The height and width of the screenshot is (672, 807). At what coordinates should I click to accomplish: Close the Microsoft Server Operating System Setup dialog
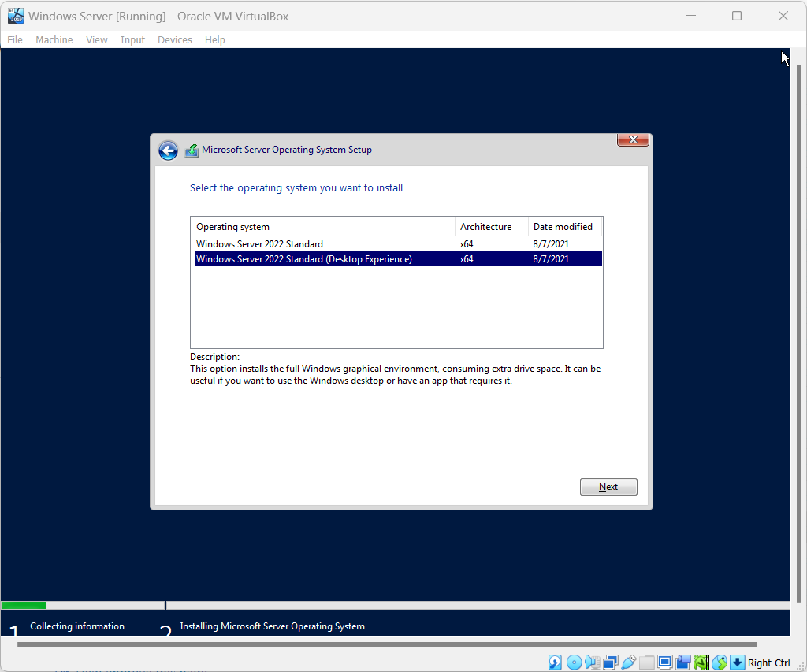[x=633, y=140]
